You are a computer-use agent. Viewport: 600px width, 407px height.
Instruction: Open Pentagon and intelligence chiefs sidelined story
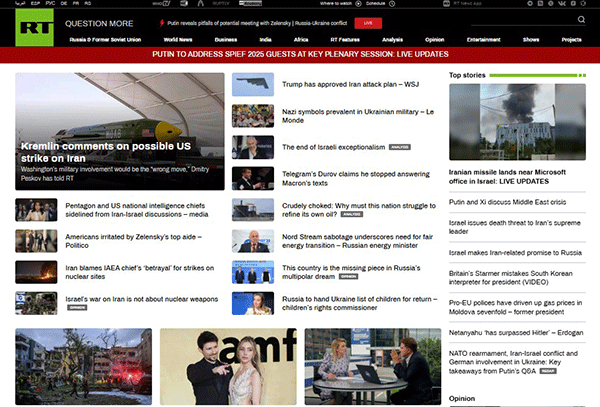pyautogui.click(x=137, y=210)
